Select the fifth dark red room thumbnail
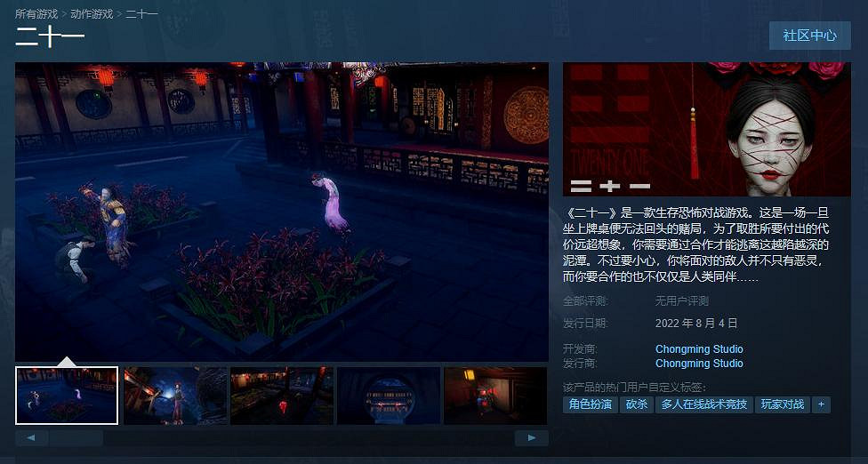Screen dimensions: 868x464 tap(495, 396)
